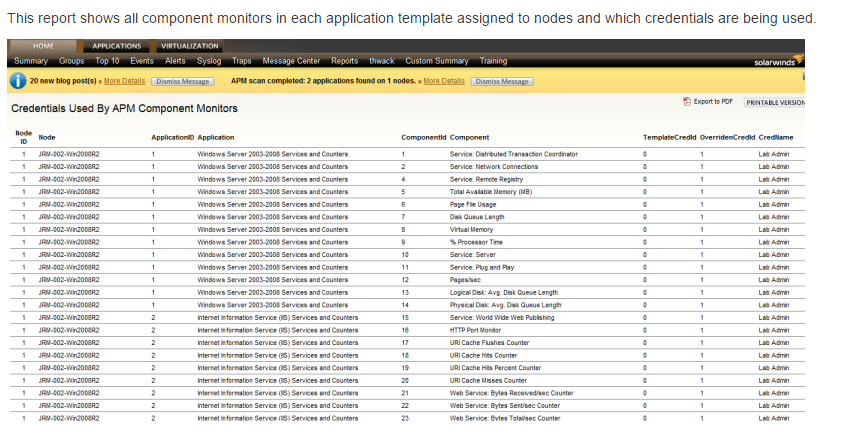The width and height of the screenshot is (852, 439).
Task: Click the SolarWinds logo
Action: pyautogui.click(x=778, y=61)
